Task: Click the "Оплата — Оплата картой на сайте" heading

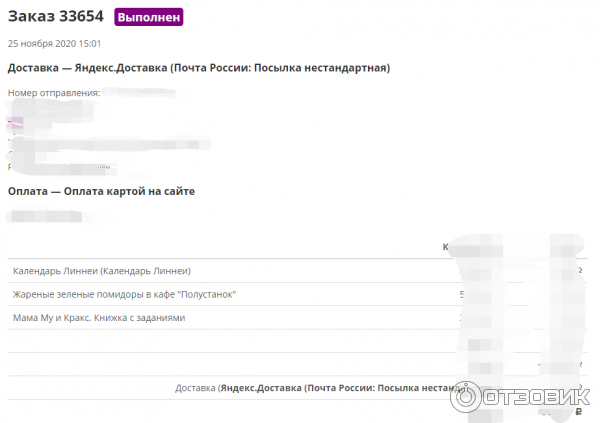Action: point(101,191)
